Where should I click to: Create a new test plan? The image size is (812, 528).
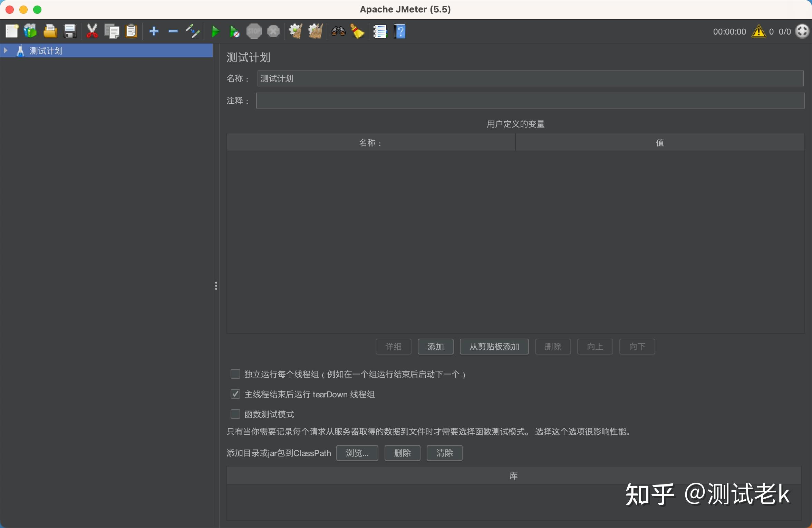(x=11, y=31)
